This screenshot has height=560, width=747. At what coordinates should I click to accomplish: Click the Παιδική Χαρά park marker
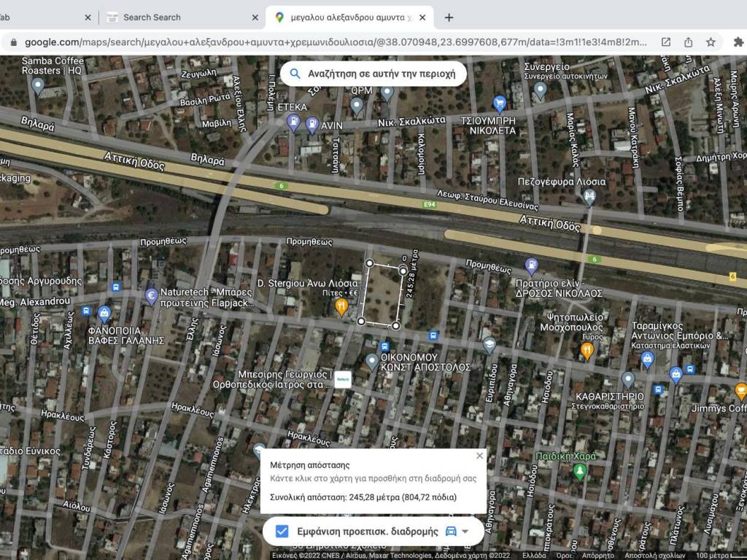coord(579,472)
